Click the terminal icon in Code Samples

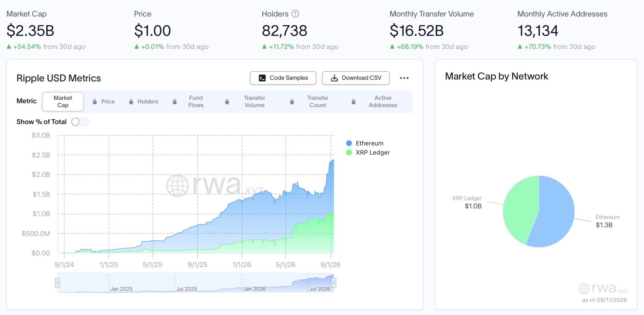pos(262,78)
